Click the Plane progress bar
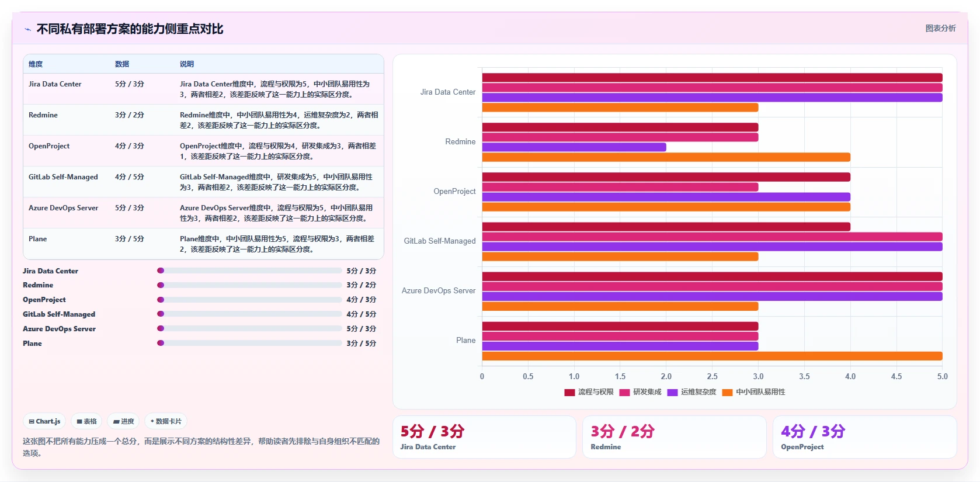 pyautogui.click(x=249, y=343)
